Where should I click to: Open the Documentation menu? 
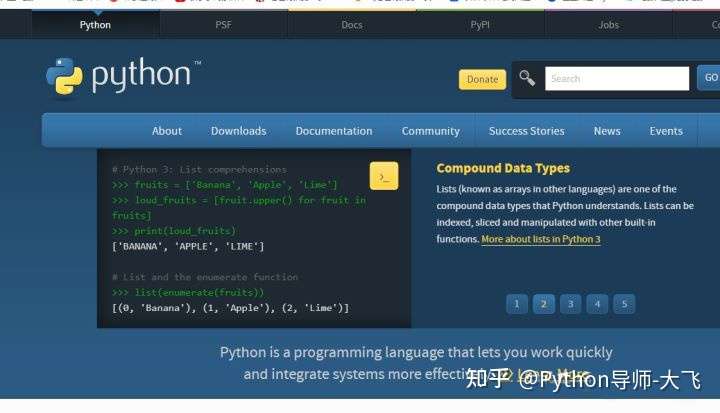[334, 131]
